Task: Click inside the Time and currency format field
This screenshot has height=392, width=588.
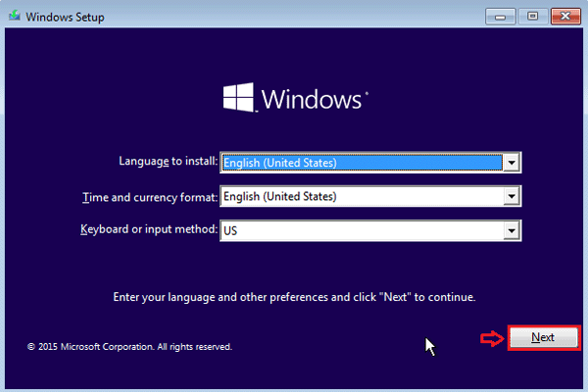Action: click(361, 197)
